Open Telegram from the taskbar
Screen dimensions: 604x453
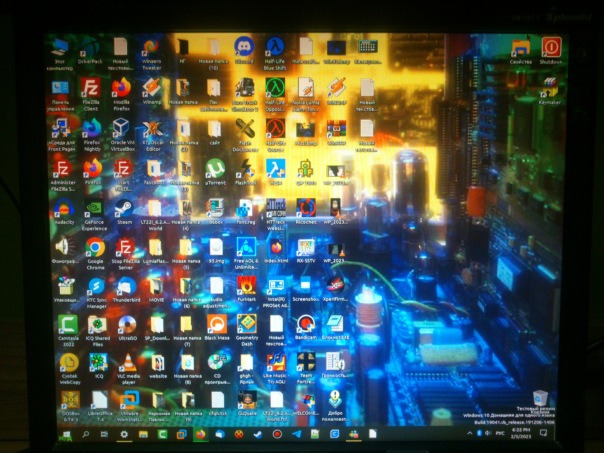coord(296,435)
